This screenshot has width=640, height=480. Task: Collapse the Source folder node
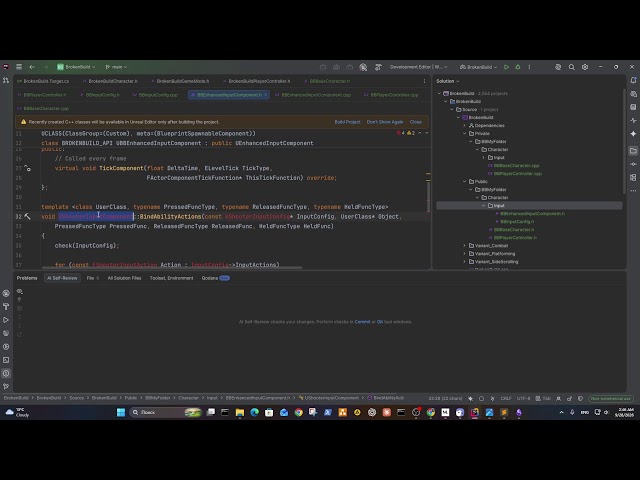[x=452, y=109]
